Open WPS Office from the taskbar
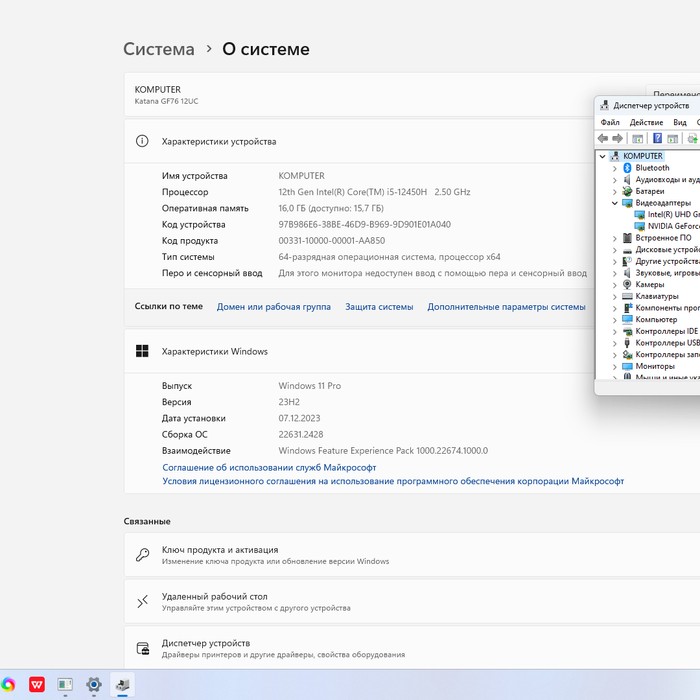 (37, 685)
